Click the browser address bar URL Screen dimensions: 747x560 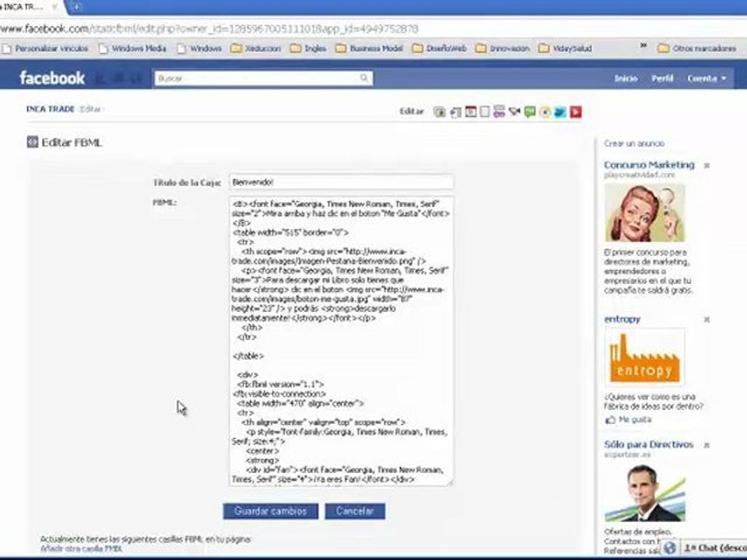click(209, 29)
